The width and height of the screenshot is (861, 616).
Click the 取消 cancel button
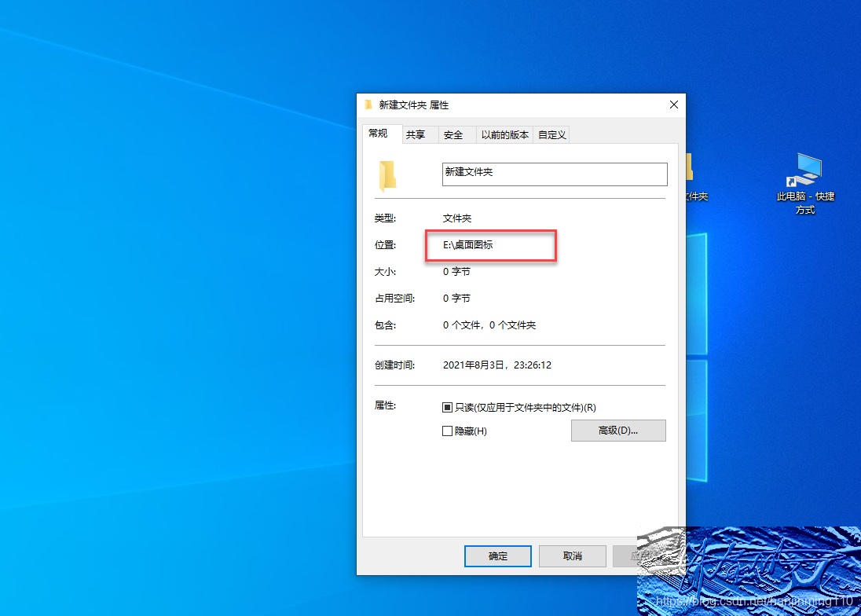coord(572,556)
